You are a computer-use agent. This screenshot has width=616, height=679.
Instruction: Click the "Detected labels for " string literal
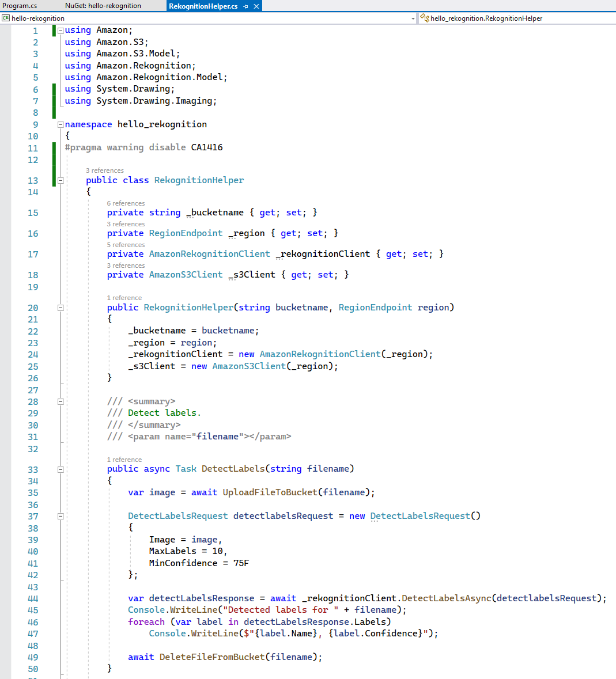[x=281, y=610]
